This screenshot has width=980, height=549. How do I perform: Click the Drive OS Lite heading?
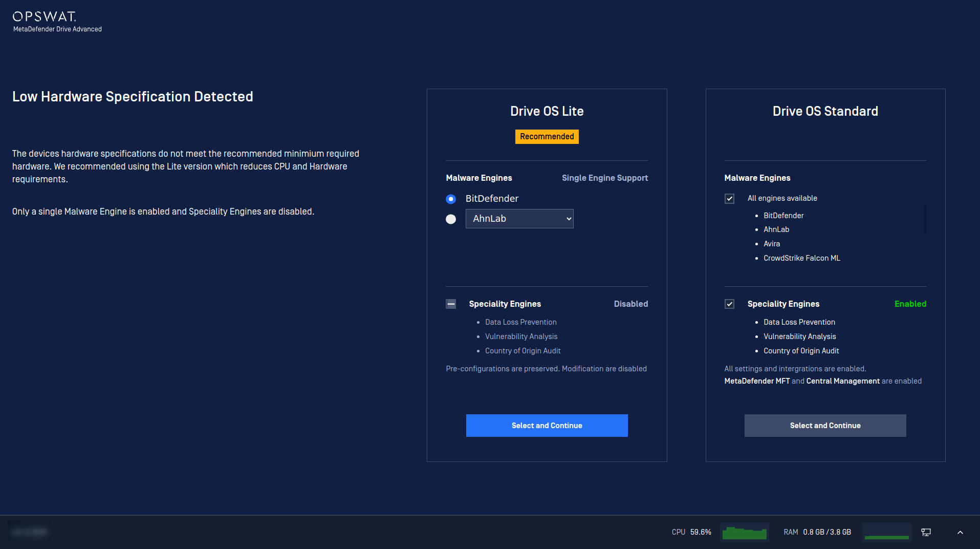click(547, 111)
